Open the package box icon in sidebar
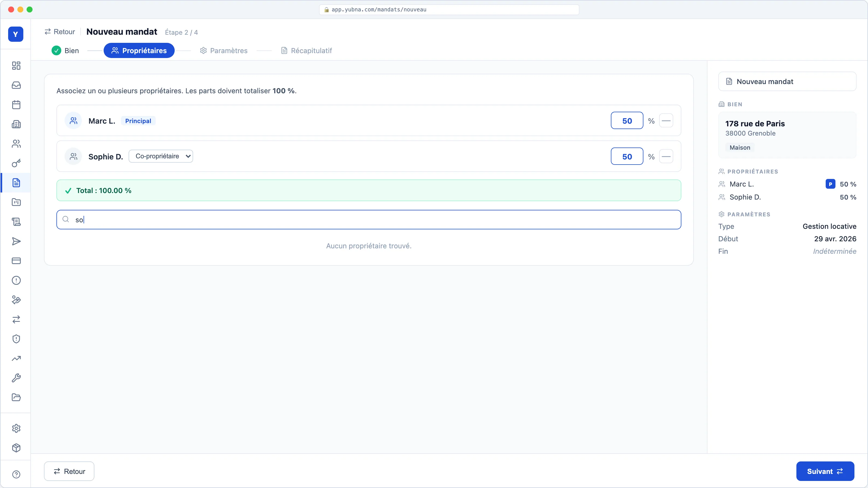Viewport: 868px width, 488px height. click(x=16, y=448)
